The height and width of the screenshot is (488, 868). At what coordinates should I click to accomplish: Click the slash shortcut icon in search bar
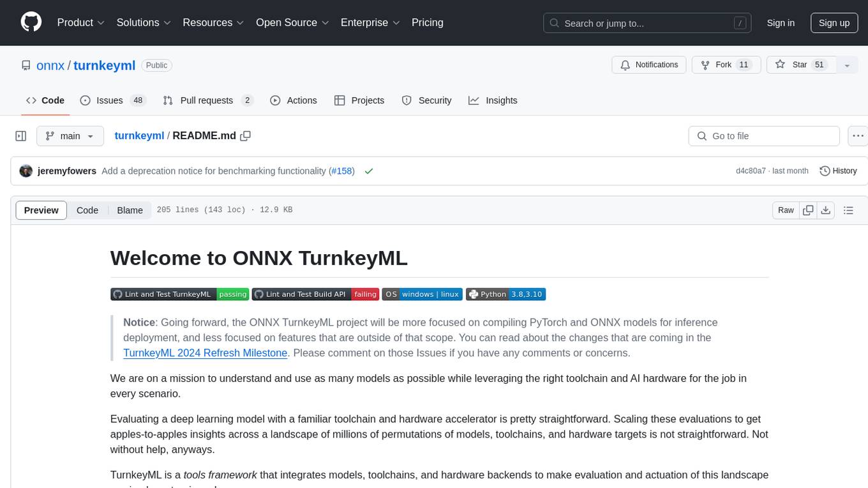pos(740,23)
